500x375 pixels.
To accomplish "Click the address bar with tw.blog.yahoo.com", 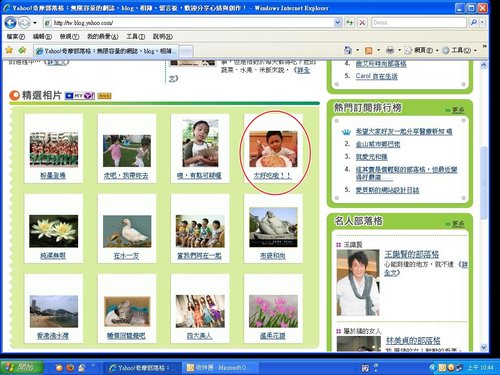I will 189,23.
